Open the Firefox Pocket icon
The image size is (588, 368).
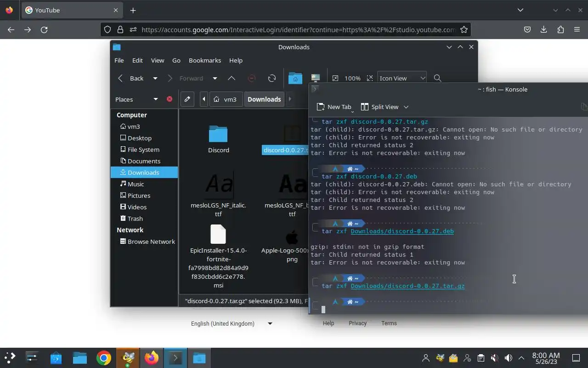click(527, 29)
